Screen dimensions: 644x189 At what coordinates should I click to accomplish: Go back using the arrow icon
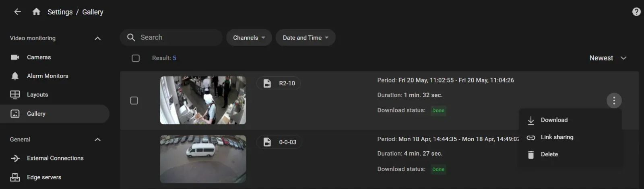[x=17, y=12]
